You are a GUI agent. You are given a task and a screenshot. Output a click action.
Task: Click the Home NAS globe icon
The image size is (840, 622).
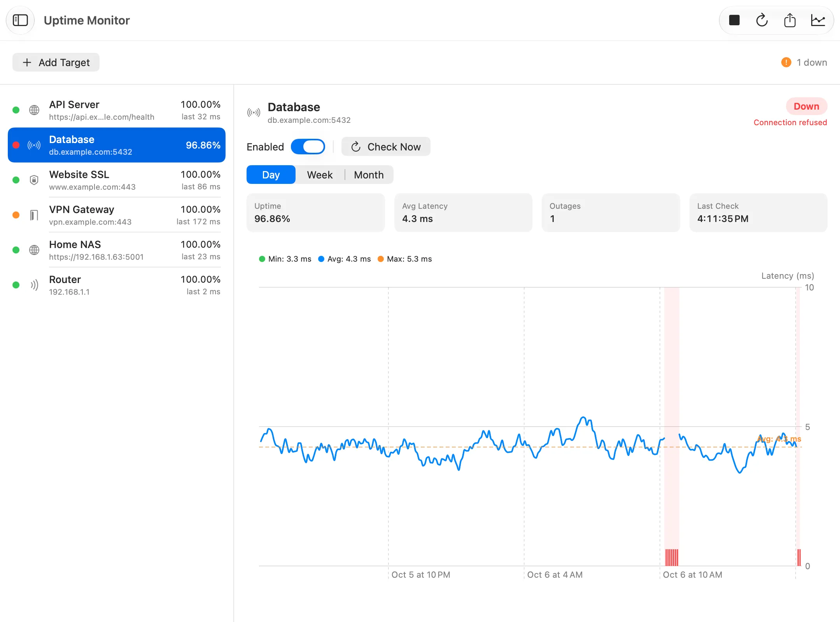[34, 250]
